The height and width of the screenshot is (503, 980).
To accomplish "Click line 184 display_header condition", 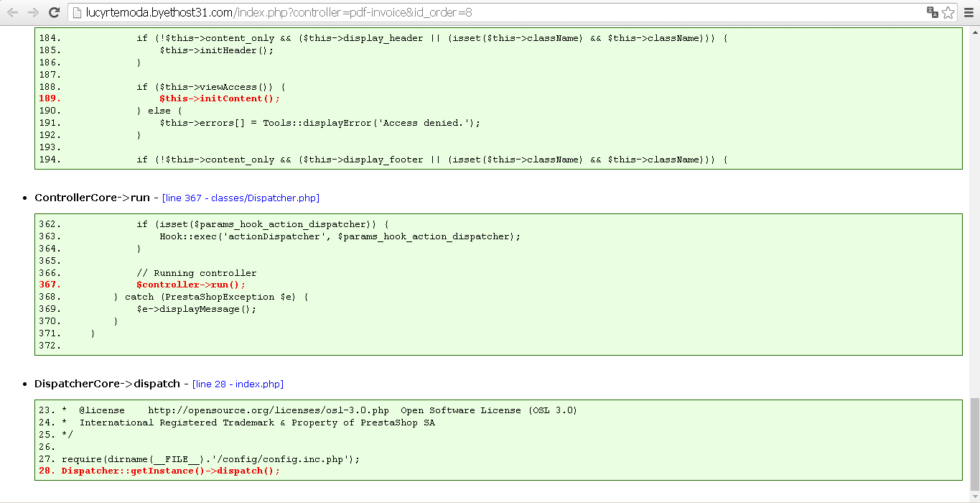I will coord(432,38).
